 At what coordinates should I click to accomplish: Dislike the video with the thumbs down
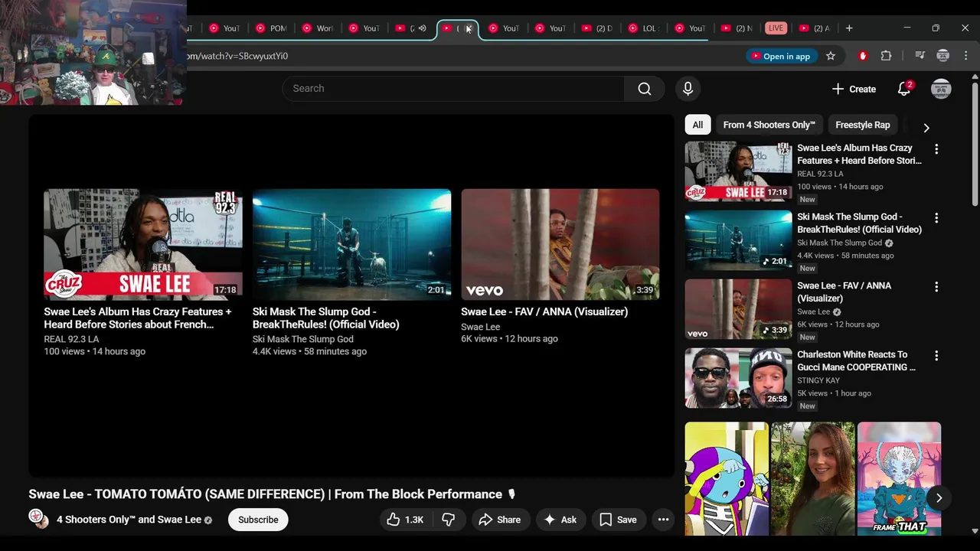click(449, 520)
